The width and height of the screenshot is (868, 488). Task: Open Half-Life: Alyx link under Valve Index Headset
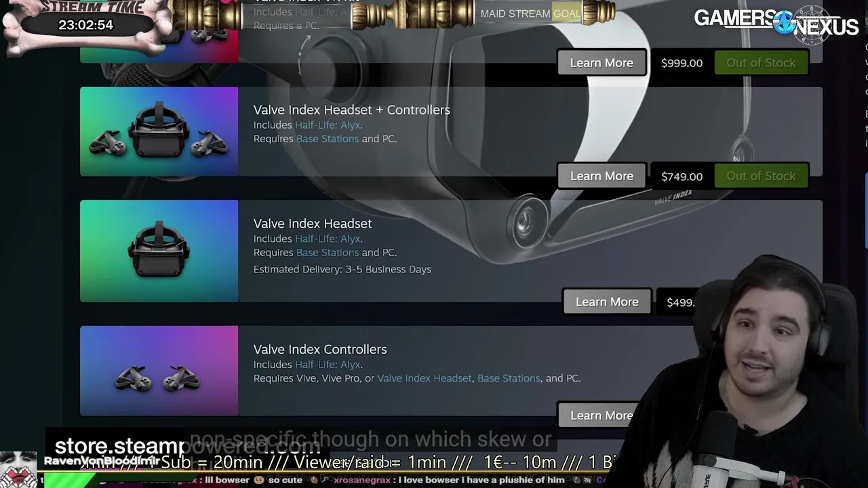[x=328, y=239]
